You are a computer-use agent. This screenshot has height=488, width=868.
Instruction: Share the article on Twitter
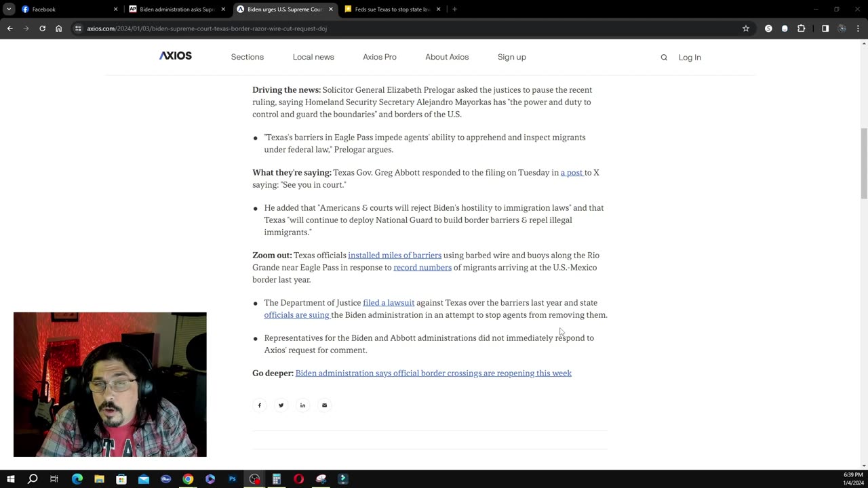click(281, 405)
